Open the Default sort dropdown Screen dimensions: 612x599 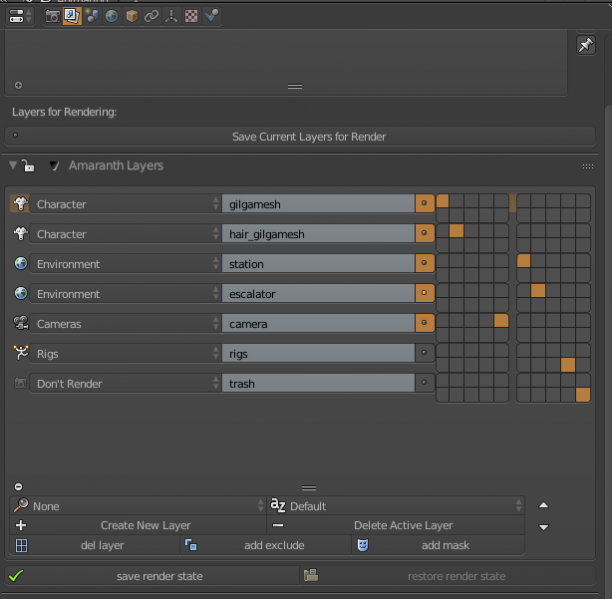click(x=396, y=506)
